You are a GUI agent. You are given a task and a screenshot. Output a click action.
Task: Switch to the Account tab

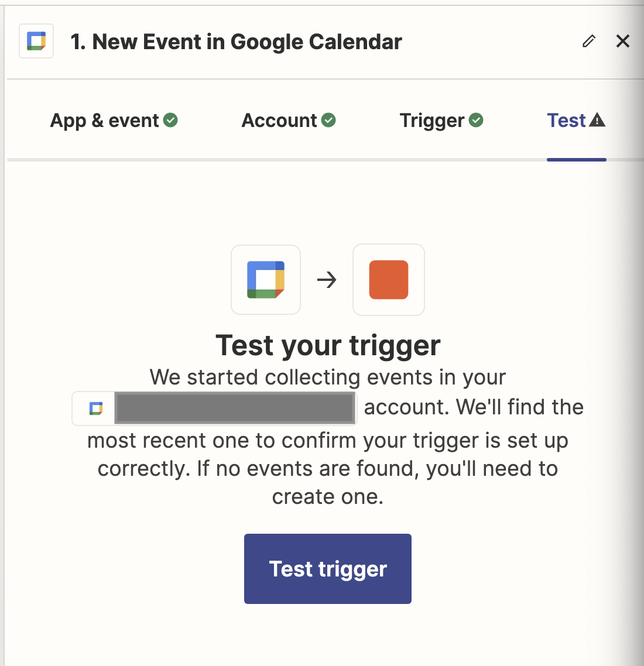pos(279,121)
